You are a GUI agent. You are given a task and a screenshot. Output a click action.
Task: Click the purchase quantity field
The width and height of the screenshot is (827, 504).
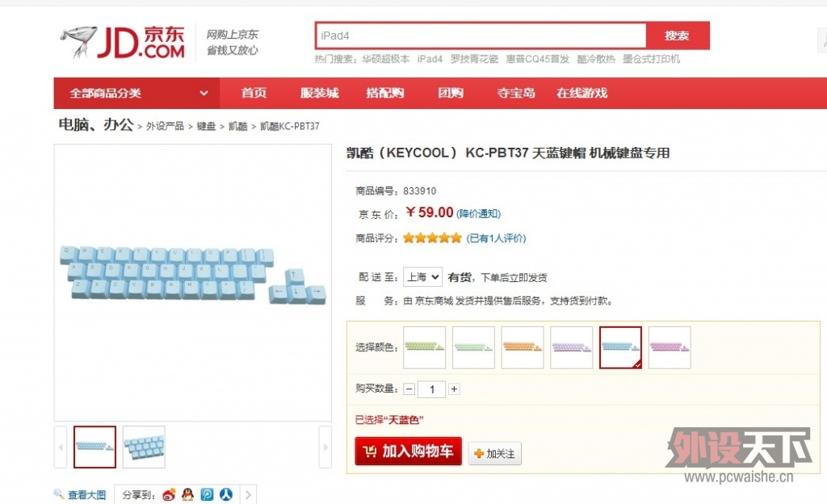point(431,389)
